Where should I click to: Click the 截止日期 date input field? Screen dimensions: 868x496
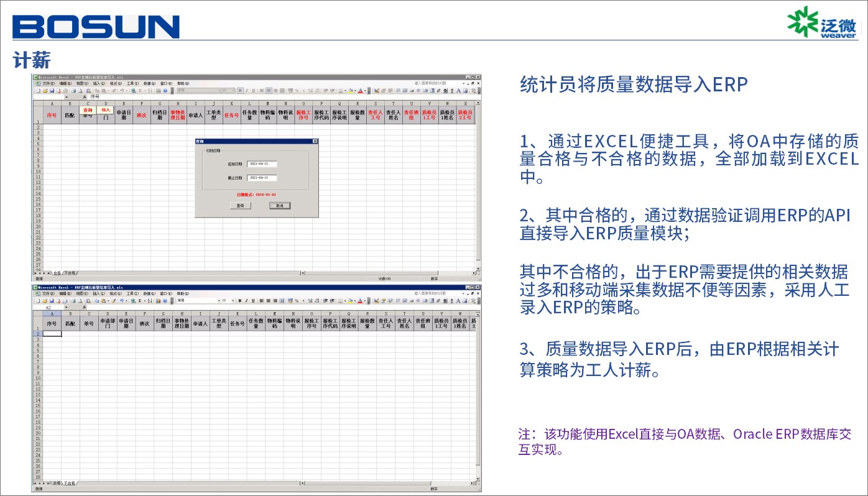pos(262,178)
